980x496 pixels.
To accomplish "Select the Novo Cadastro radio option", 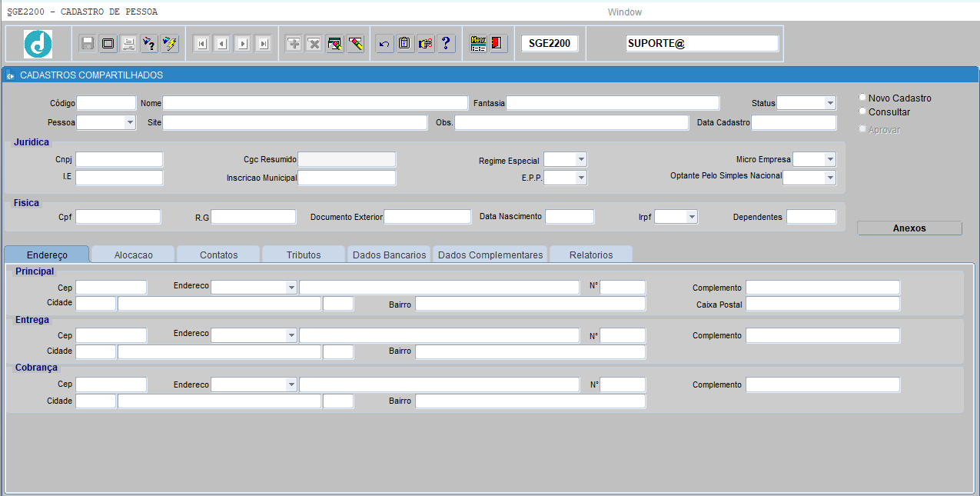I will point(862,98).
